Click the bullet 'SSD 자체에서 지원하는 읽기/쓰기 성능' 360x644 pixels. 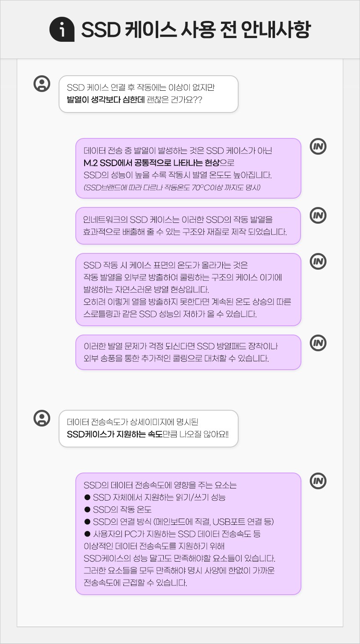click(x=159, y=497)
